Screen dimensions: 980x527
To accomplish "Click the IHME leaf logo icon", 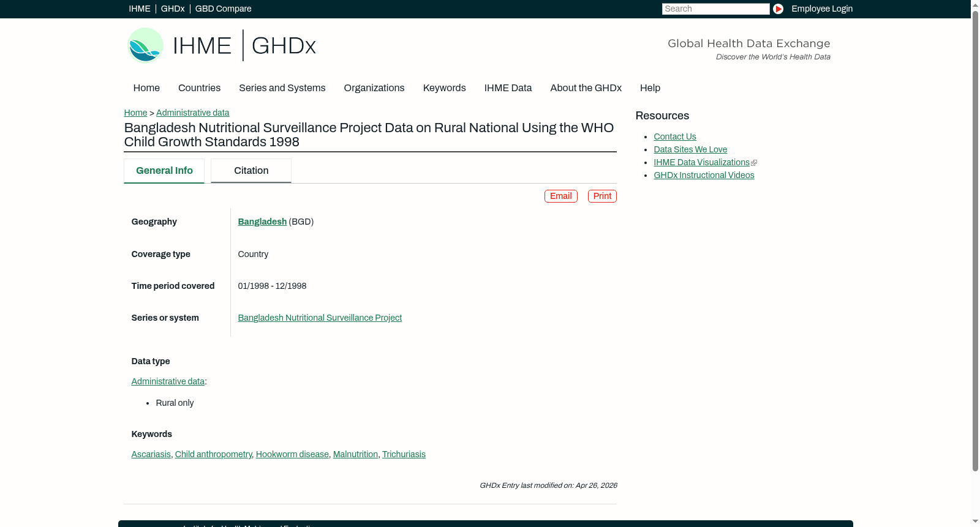I will (x=145, y=45).
